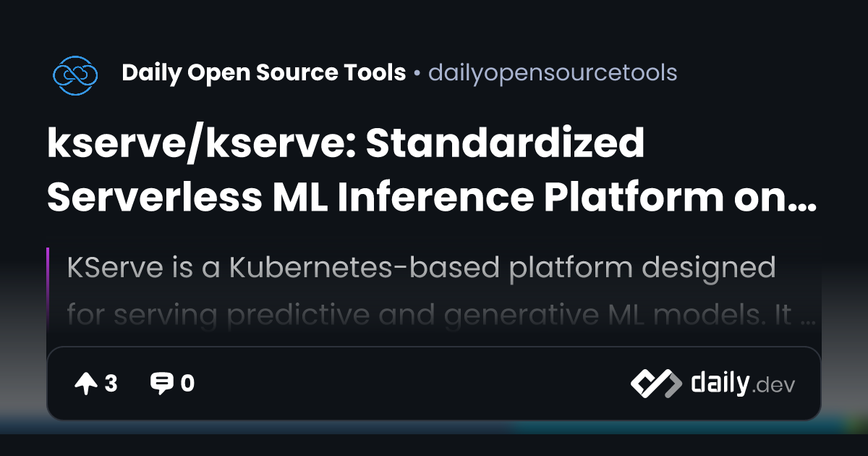Open the kserve/kserve post title
Viewport: 868px width, 456px height.
coord(432,171)
